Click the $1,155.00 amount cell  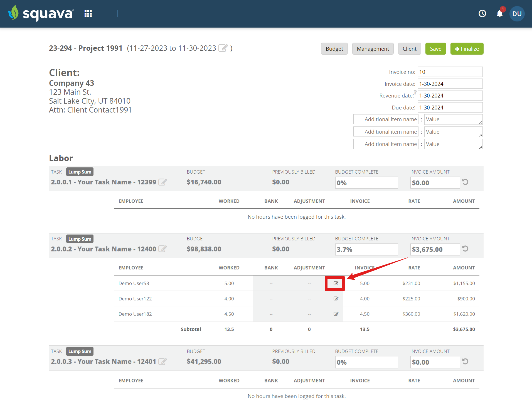coord(464,283)
